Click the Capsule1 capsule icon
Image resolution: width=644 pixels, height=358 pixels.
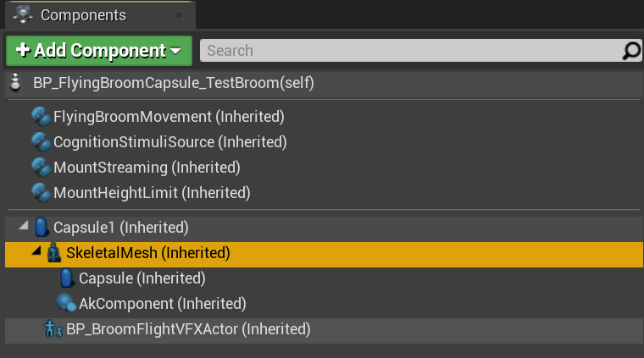point(41,227)
